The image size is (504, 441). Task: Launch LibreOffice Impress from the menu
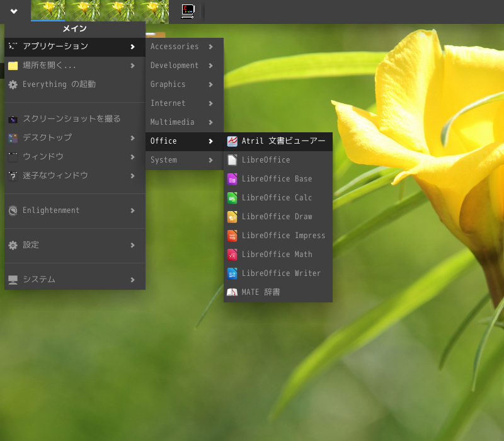278,236
